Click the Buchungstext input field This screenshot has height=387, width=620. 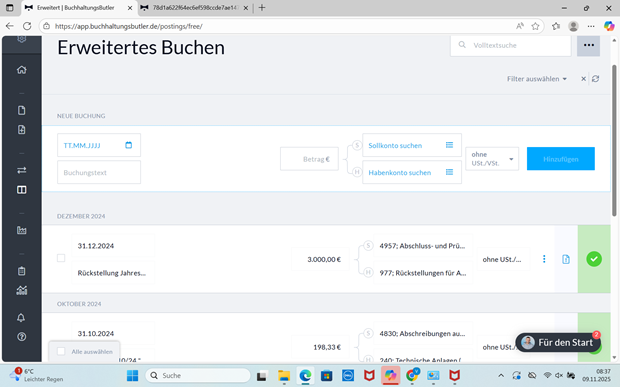click(99, 172)
